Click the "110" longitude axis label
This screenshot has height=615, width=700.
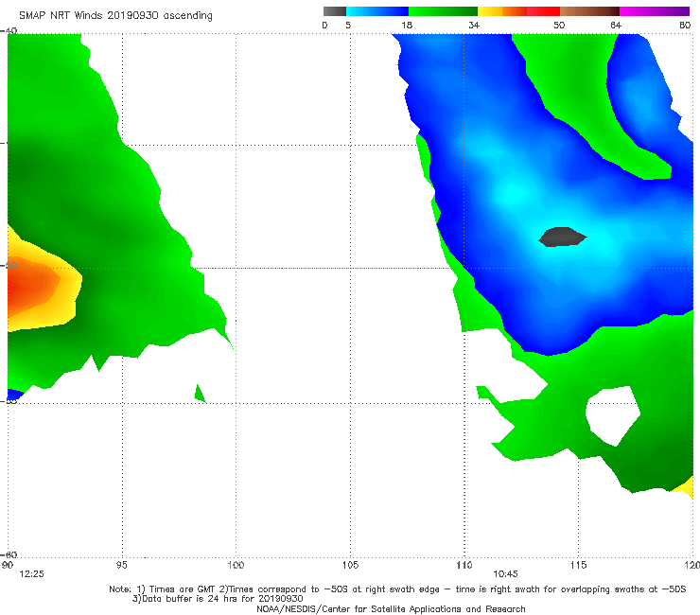point(464,565)
